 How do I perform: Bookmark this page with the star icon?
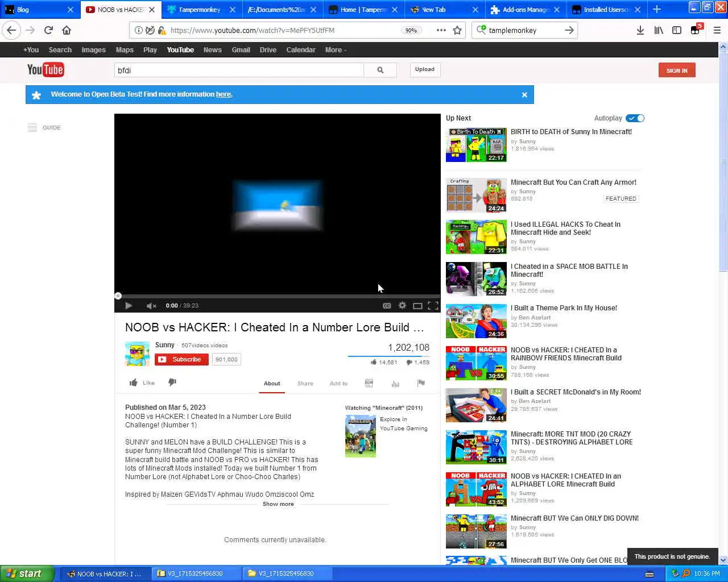pyautogui.click(x=457, y=30)
